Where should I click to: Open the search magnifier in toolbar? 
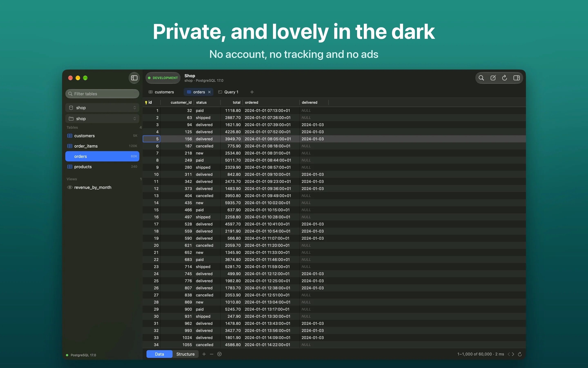pos(481,78)
